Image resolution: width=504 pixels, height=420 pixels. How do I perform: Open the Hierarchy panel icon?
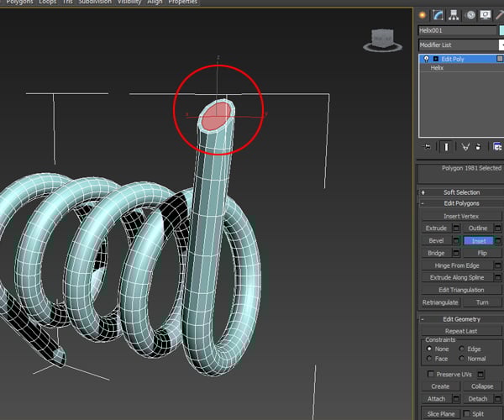point(454,14)
